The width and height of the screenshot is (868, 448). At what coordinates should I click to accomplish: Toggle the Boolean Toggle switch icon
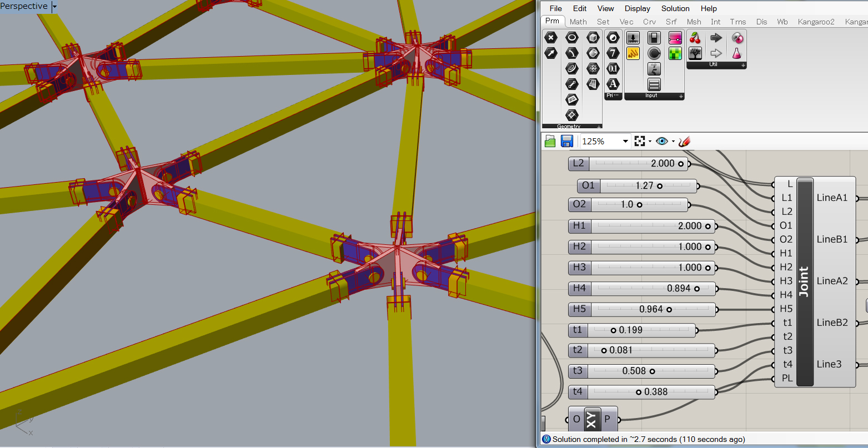[654, 38]
